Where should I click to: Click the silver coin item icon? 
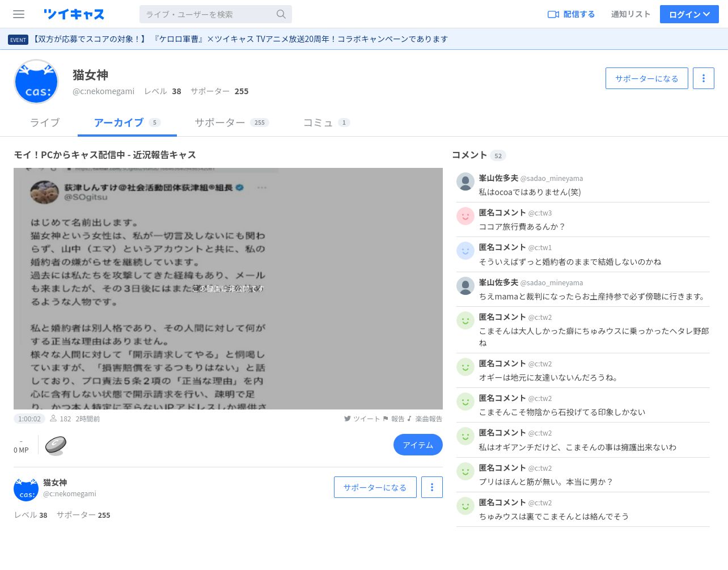coord(56,445)
